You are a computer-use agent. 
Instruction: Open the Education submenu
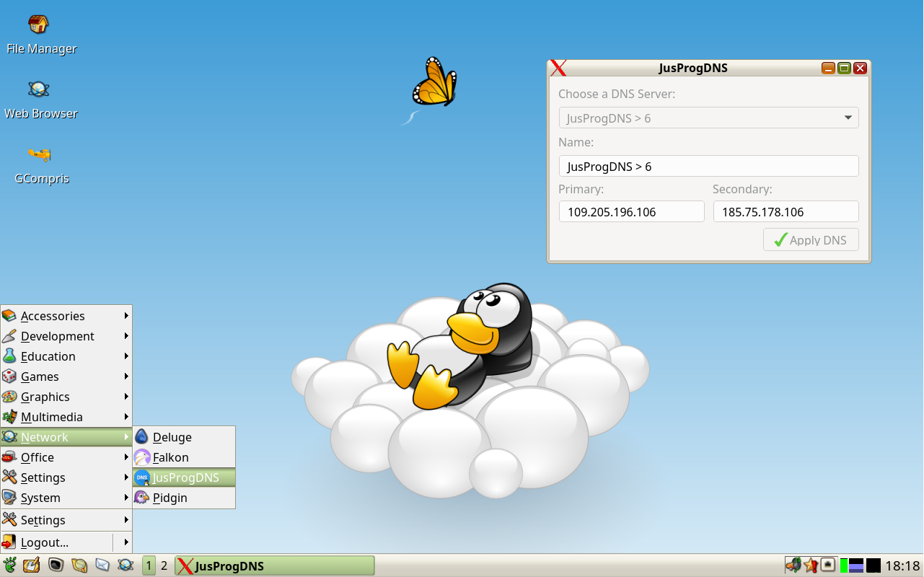point(66,356)
